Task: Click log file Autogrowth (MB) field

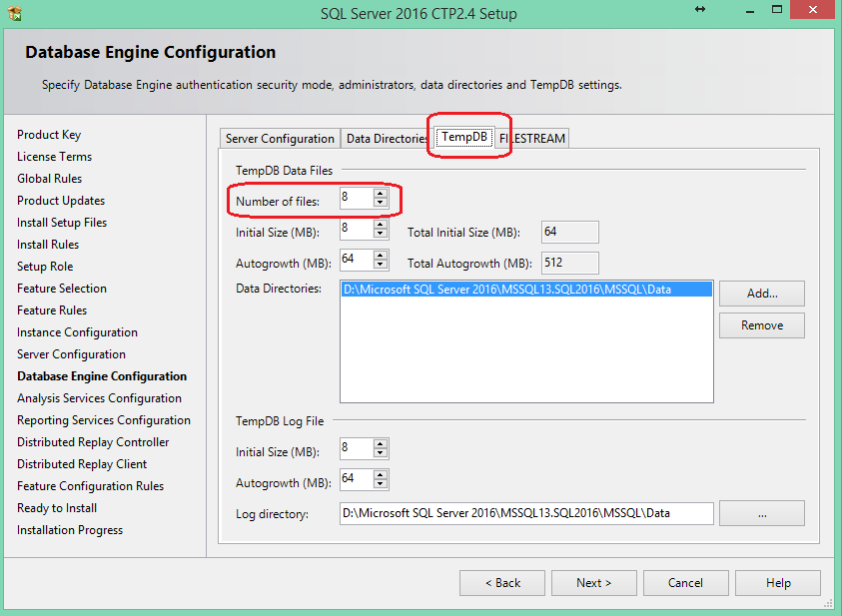Action: pos(357,479)
